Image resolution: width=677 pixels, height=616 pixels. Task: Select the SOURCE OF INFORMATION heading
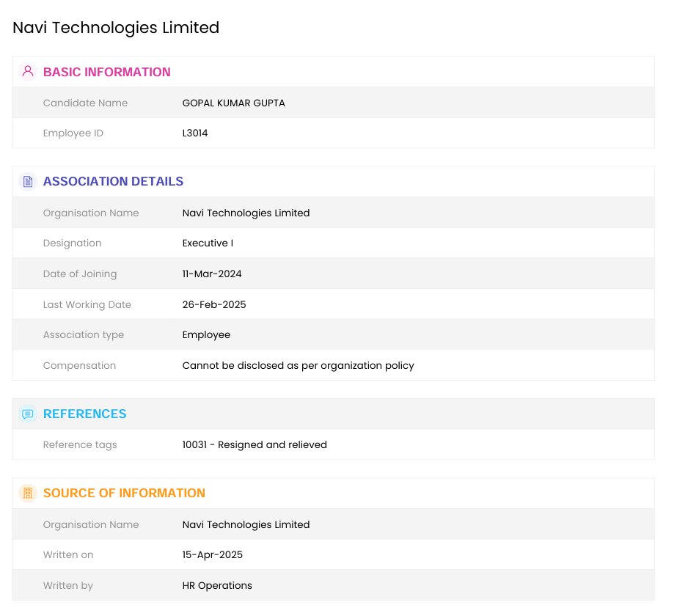[x=124, y=494]
